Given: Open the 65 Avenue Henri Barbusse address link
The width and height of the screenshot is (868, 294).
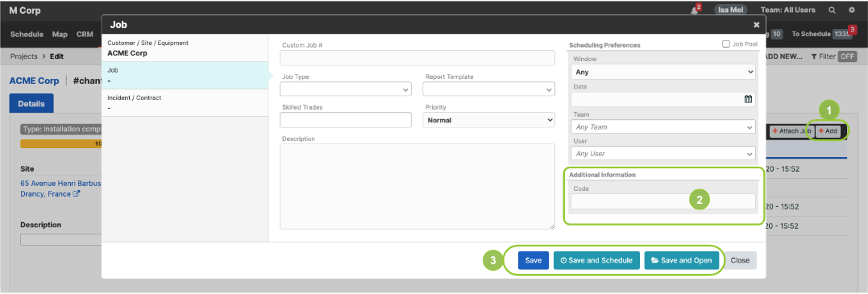Looking at the screenshot, I should 61,184.
